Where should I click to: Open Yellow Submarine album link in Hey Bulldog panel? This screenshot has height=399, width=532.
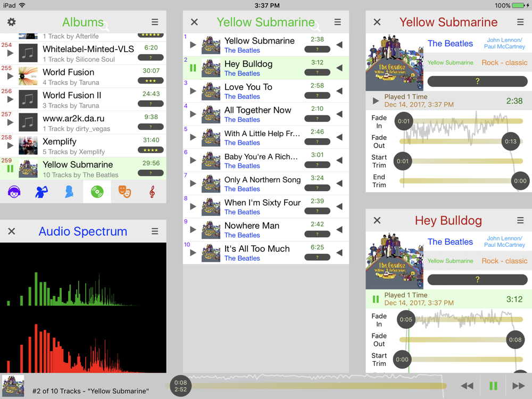(x=450, y=261)
